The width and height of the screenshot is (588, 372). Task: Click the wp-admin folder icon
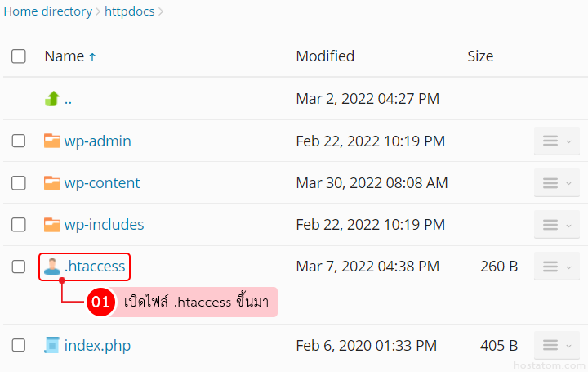(x=52, y=141)
